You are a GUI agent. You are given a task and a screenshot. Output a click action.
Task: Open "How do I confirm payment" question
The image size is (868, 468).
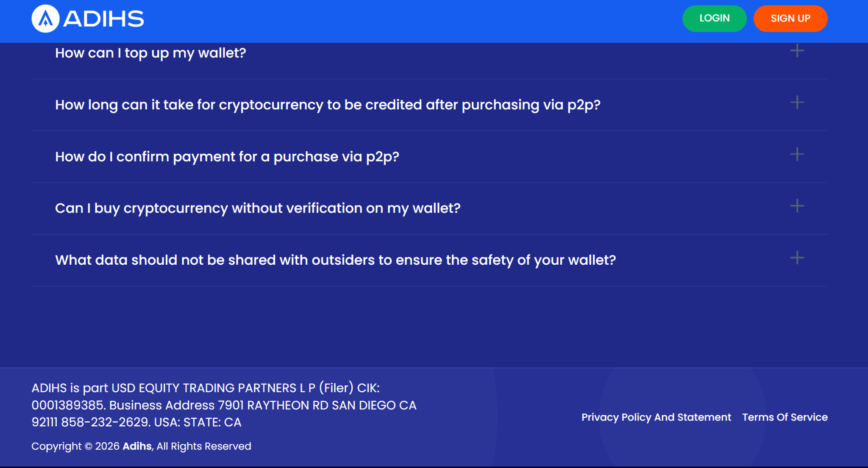227,157
